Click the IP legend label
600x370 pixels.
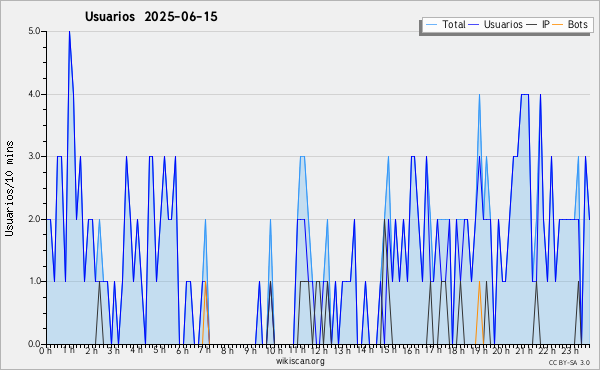546,24
